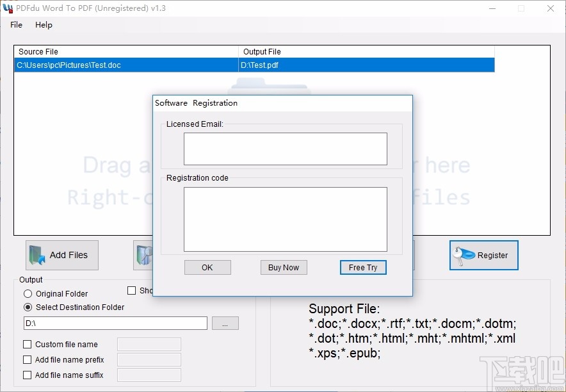This screenshot has height=392, width=566.
Task: Click the Registration code text area
Action: tap(286, 218)
